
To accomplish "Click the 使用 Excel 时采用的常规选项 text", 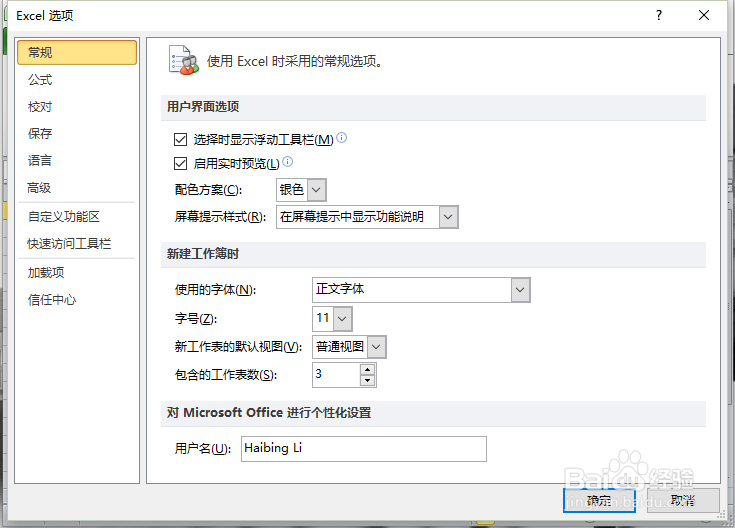I will coord(294,61).
